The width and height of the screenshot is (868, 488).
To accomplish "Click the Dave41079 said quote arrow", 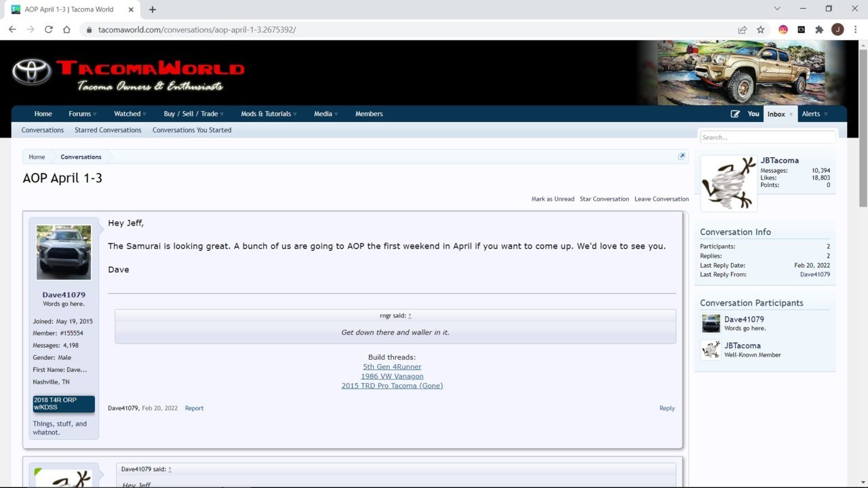I will [x=170, y=469].
